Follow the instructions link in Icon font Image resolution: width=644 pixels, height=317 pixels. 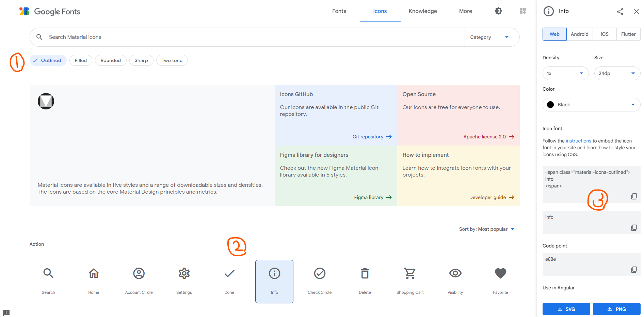point(578,141)
